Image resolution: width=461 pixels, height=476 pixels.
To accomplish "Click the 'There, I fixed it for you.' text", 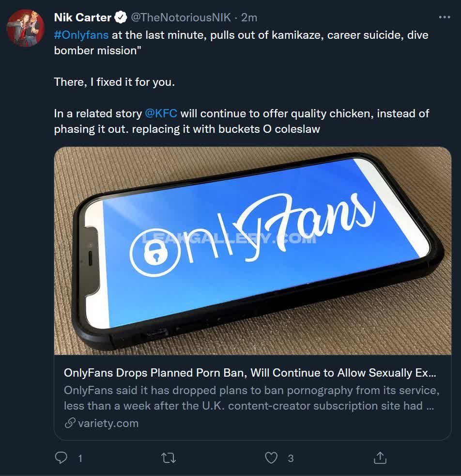I will [114, 82].
